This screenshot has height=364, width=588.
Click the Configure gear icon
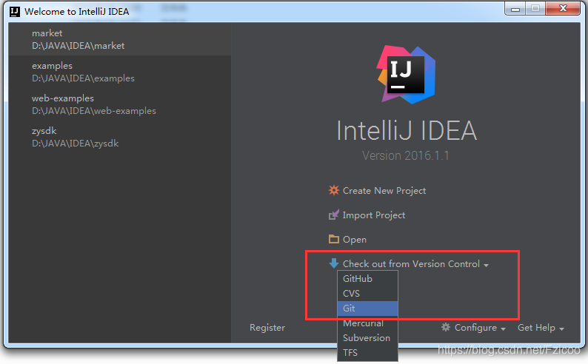(x=446, y=327)
